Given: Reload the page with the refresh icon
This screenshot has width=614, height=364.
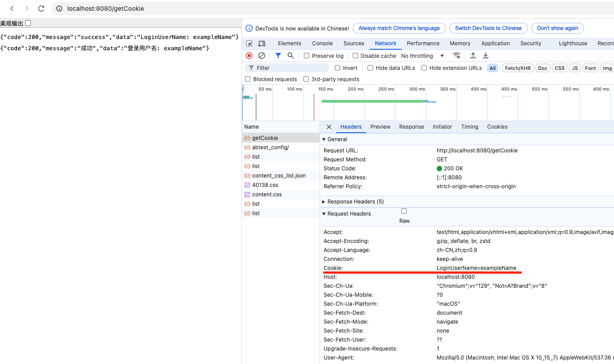Looking at the screenshot, I should point(41,9).
